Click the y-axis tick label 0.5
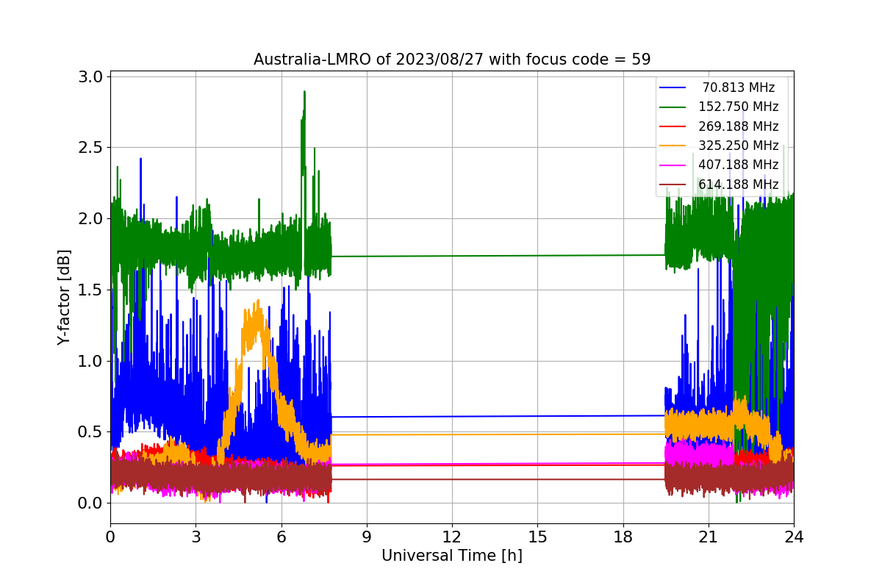 [x=92, y=432]
